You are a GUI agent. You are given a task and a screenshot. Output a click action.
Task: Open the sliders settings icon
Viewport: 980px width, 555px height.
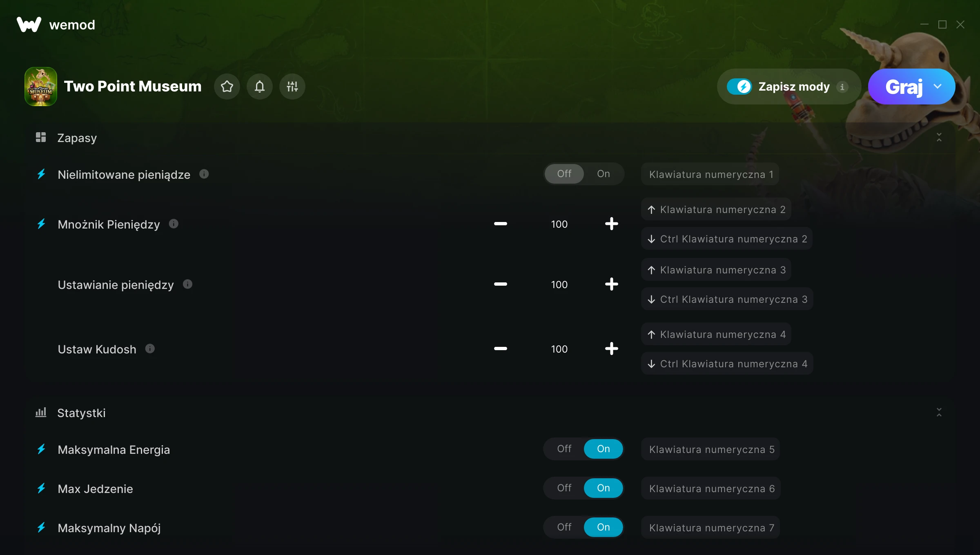(x=292, y=87)
